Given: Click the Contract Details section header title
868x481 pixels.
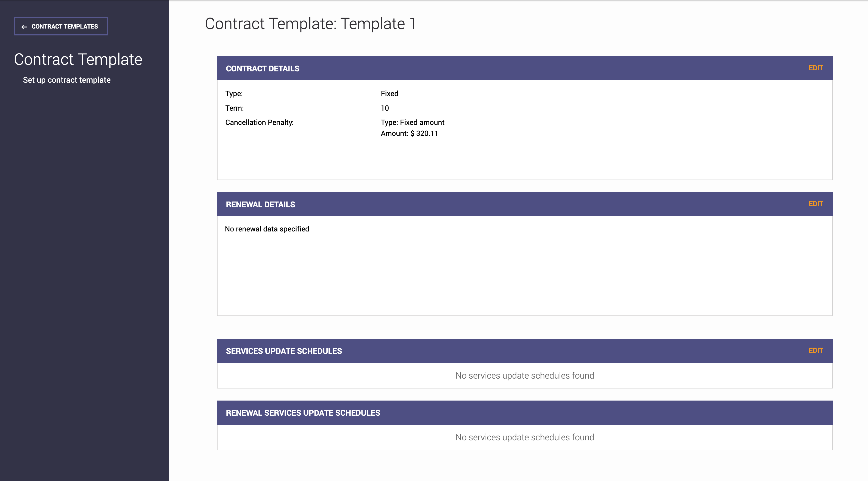Looking at the screenshot, I should [263, 68].
